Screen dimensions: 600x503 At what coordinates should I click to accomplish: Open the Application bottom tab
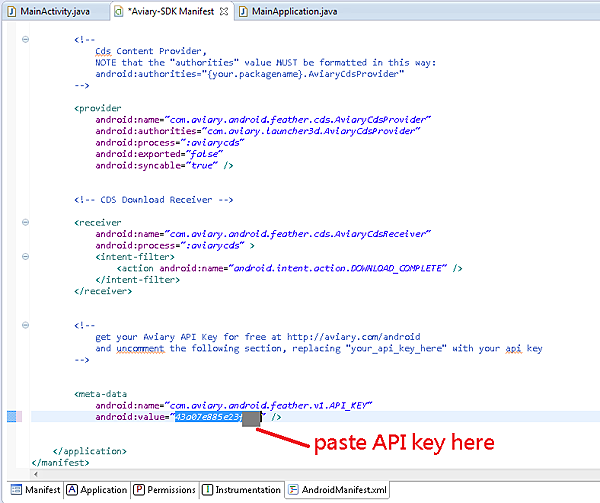point(97,490)
